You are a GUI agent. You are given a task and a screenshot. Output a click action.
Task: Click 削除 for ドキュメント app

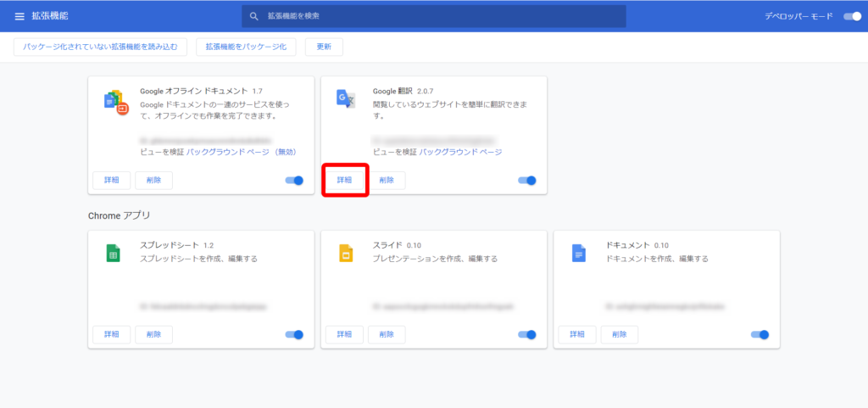[620, 334]
